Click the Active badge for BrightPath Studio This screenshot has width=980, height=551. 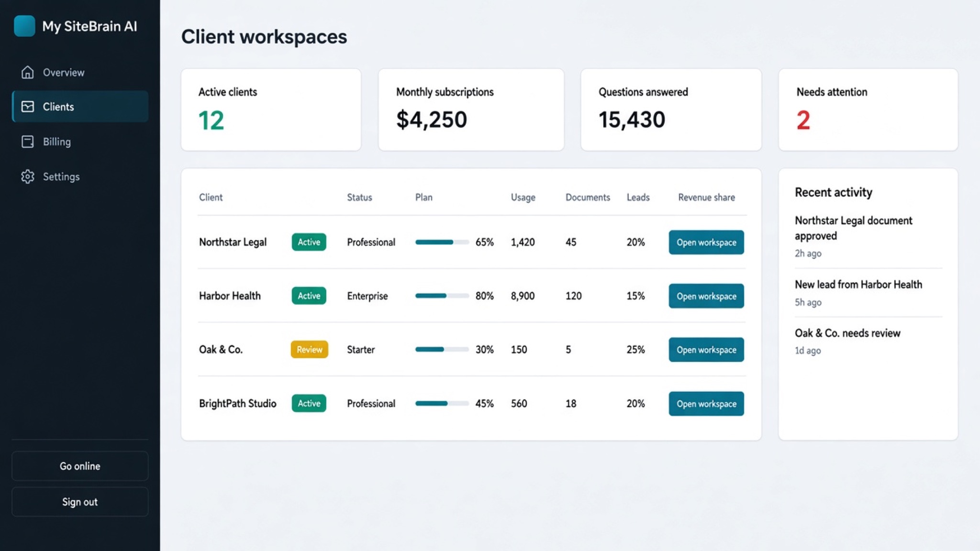click(309, 403)
